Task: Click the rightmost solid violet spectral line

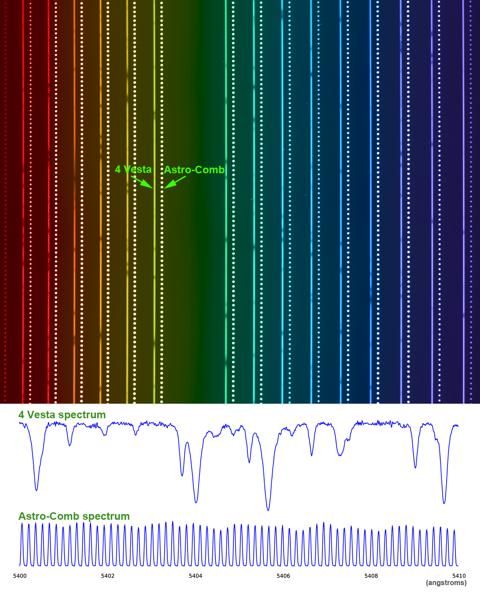Action: coord(463,202)
